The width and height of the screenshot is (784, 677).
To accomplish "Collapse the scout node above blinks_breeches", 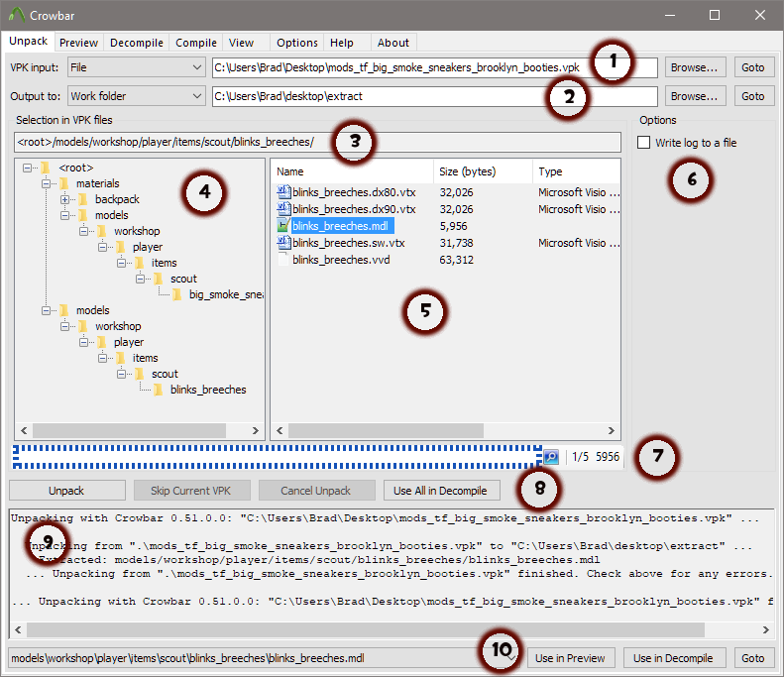I will [x=121, y=374].
